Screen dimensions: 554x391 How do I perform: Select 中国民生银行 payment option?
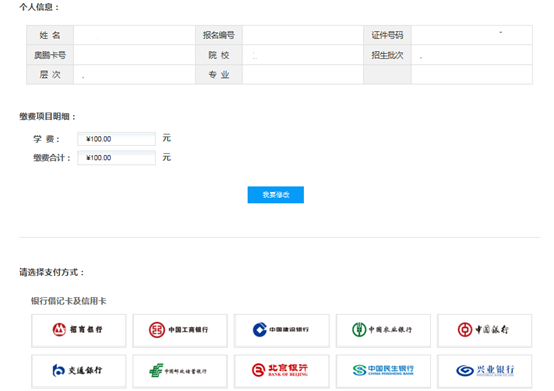pyautogui.click(x=383, y=371)
